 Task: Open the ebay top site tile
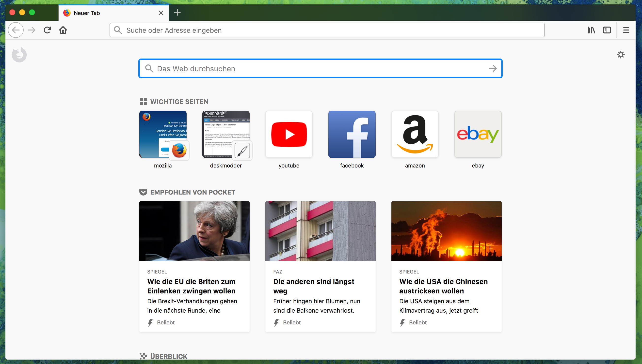coord(478,134)
